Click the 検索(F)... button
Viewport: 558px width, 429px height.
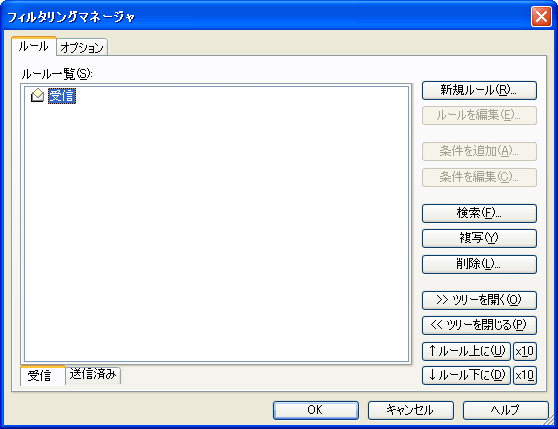pyautogui.click(x=479, y=213)
